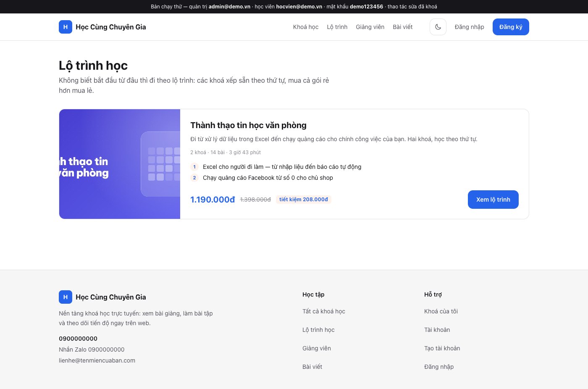
Task: Click the footer H logo icon
Action: [x=66, y=297]
